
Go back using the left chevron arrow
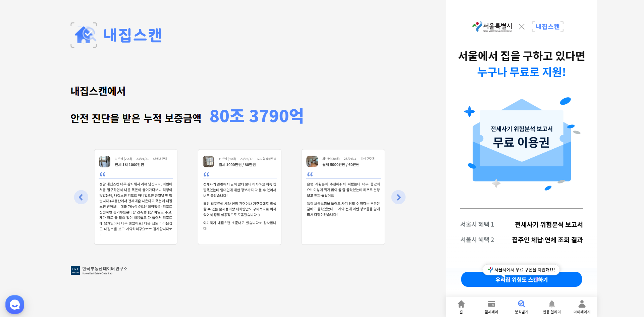pos(81,197)
